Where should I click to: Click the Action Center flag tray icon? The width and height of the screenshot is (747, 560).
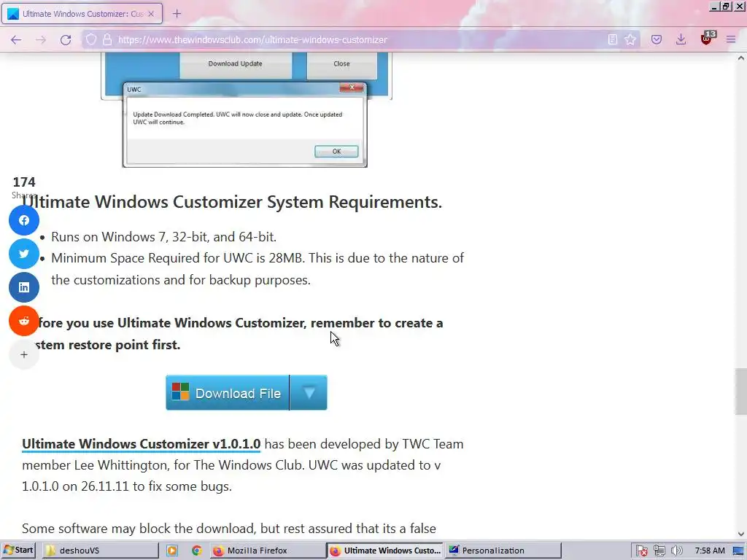click(642, 551)
